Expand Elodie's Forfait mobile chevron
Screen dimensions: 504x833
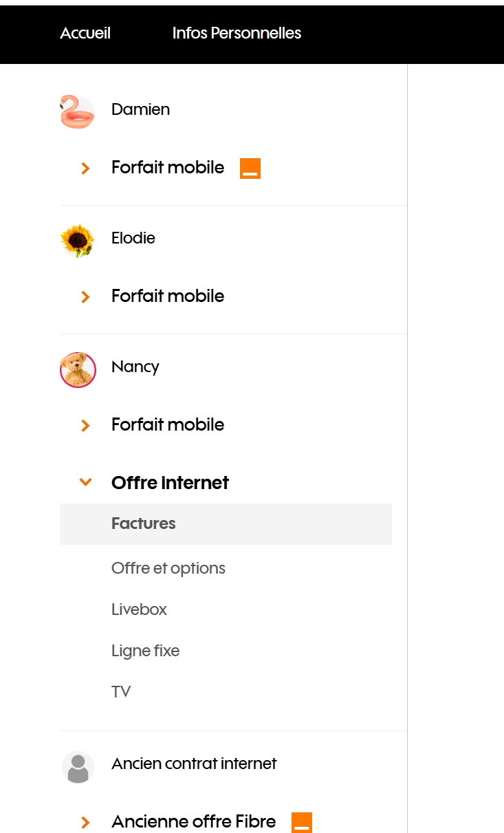coord(85,297)
